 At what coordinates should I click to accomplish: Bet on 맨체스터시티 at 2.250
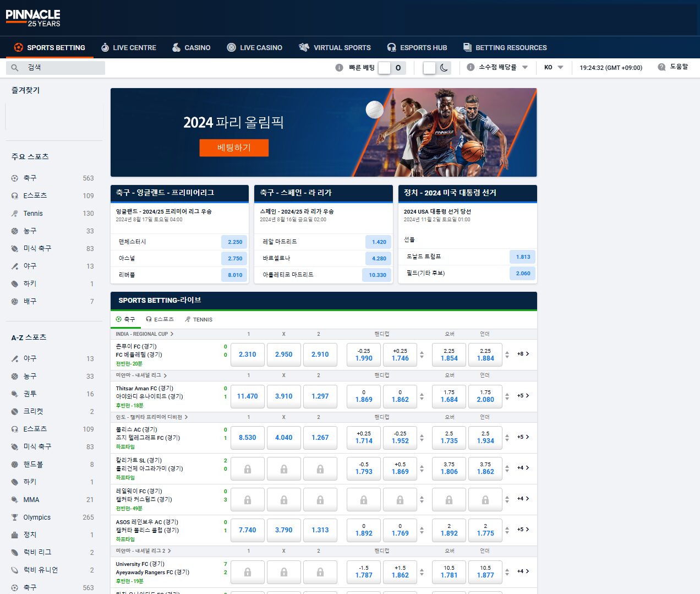tap(234, 242)
